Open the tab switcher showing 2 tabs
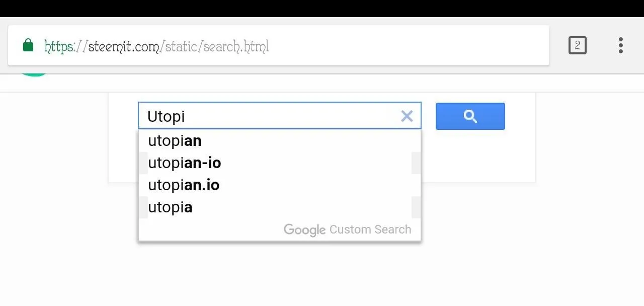 click(x=577, y=45)
